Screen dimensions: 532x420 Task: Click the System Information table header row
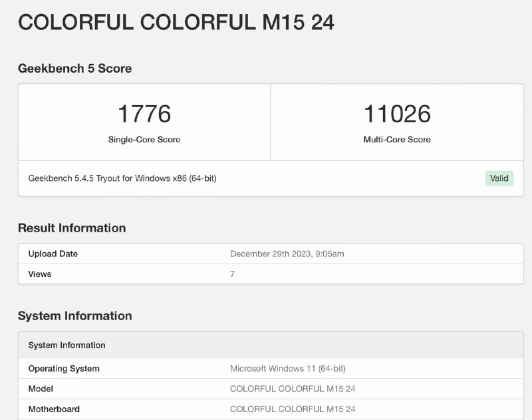271,345
